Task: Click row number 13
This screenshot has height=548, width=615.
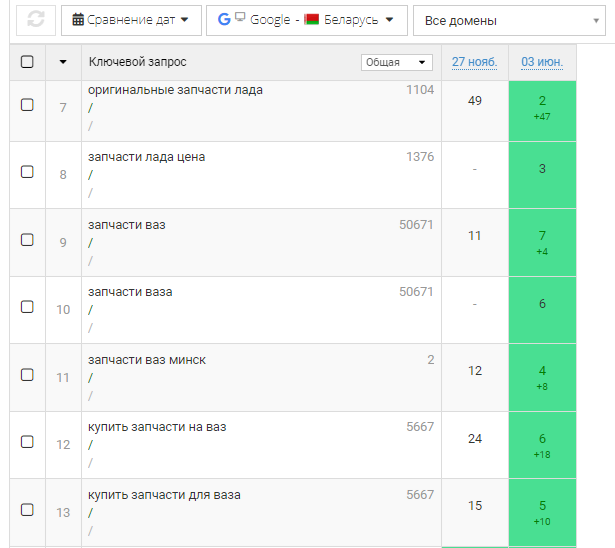Action: pyautogui.click(x=63, y=513)
